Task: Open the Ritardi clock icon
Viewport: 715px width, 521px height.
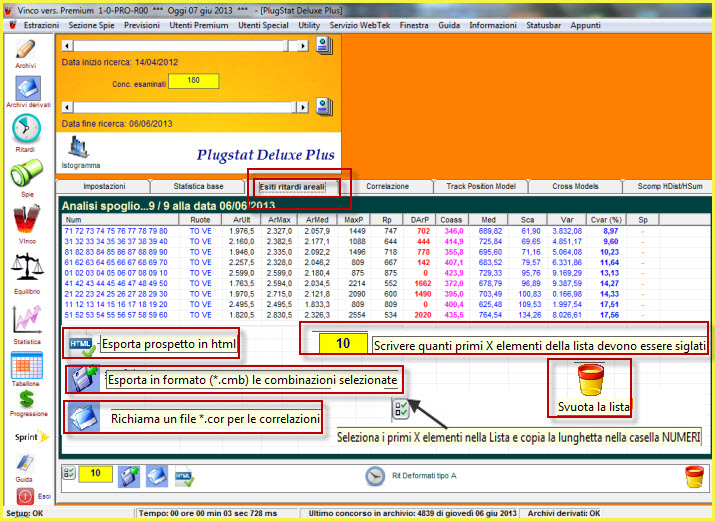Action: coord(26,128)
